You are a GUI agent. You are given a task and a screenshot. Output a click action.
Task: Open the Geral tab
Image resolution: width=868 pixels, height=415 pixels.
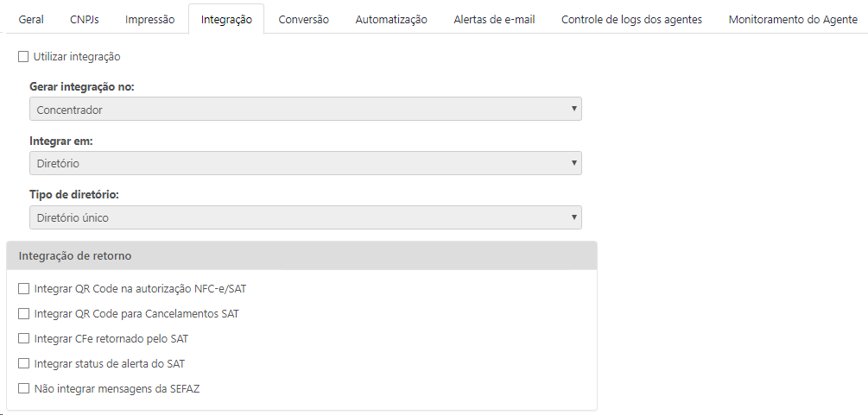pyautogui.click(x=31, y=19)
